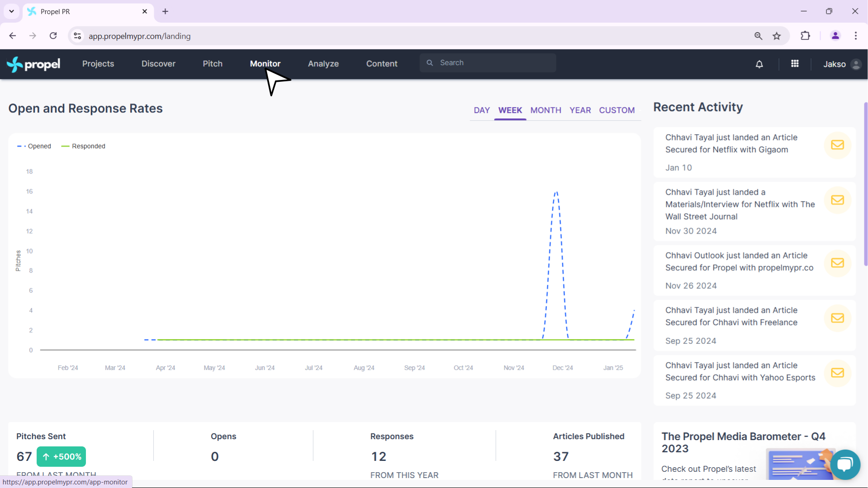868x488 pixels.
Task: Open the Chrome profile icon
Action: pos(835,36)
